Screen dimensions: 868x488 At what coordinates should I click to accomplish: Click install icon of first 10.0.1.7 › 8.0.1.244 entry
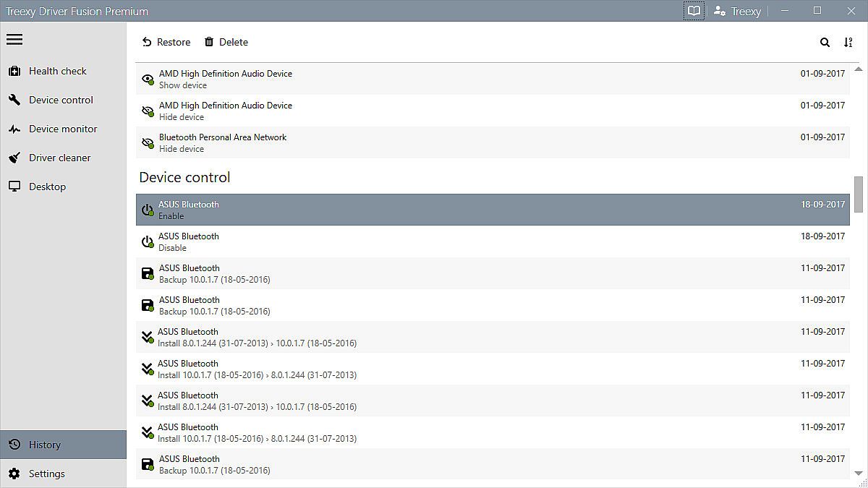148,369
